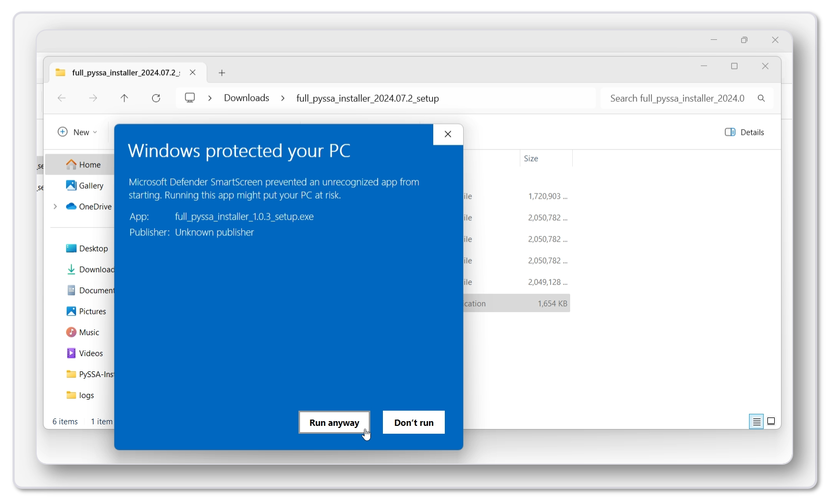Maximize the File Explorer window
This screenshot has width=834, height=504.
point(734,66)
